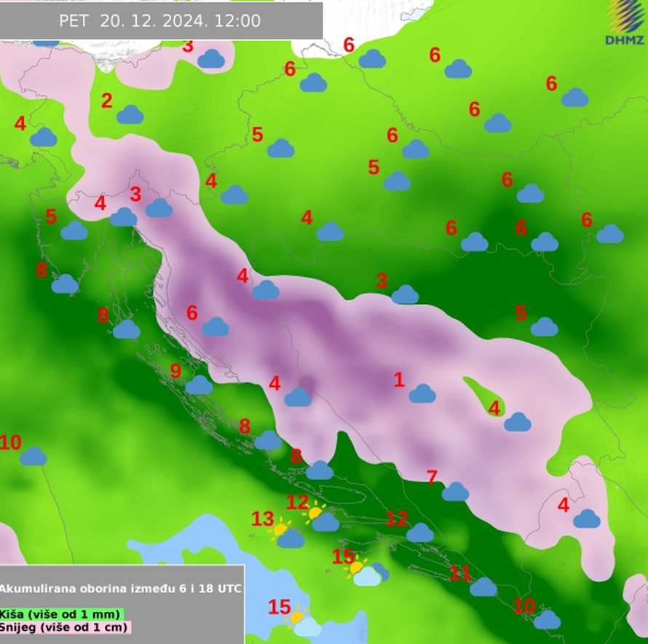The image size is (648, 644).
Task: Select the cloud icon next to temperature 1
Action: pyautogui.click(x=422, y=394)
